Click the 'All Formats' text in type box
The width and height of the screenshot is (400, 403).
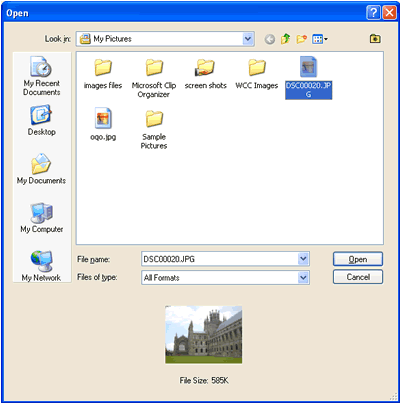(162, 278)
